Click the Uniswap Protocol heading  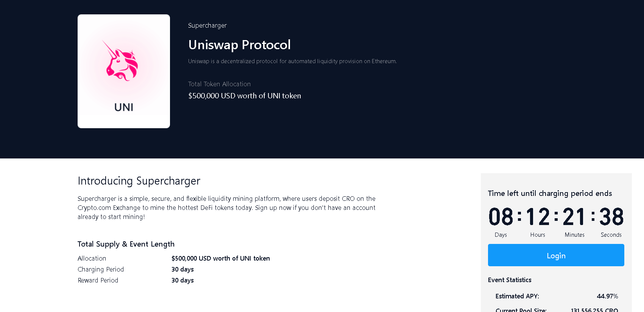pyautogui.click(x=239, y=45)
